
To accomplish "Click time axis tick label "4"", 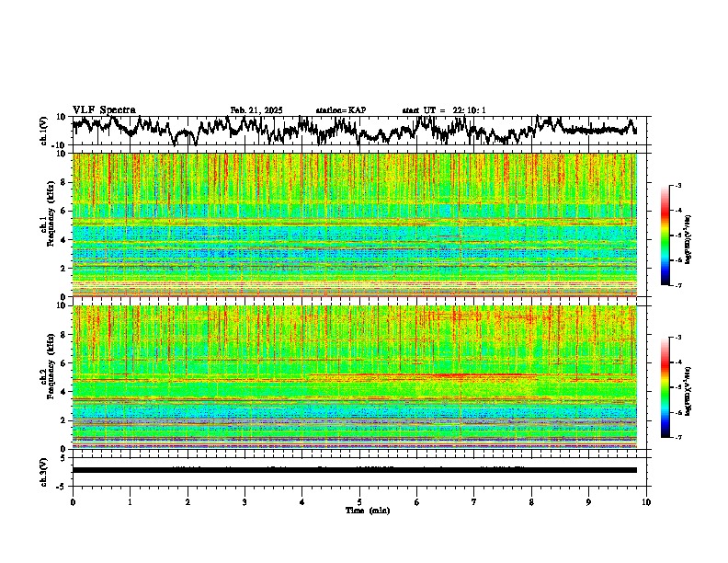I will click(x=302, y=502).
